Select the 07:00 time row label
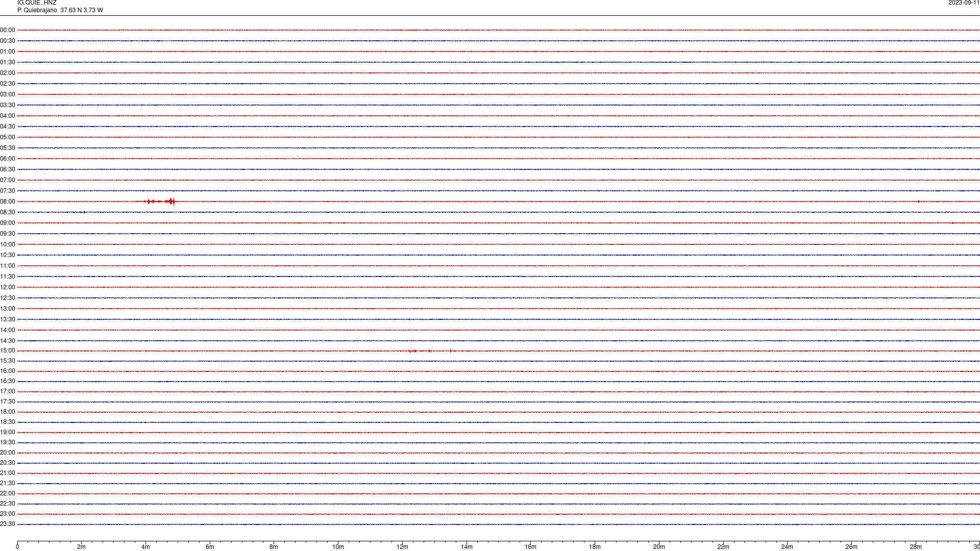This screenshot has height=551, width=980. point(8,180)
